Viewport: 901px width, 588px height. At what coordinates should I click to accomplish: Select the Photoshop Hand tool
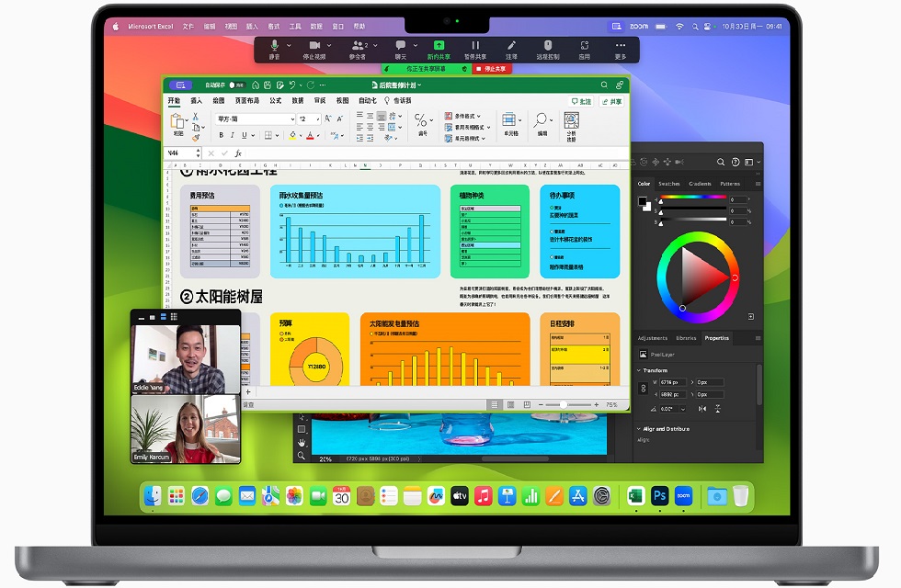click(301, 443)
